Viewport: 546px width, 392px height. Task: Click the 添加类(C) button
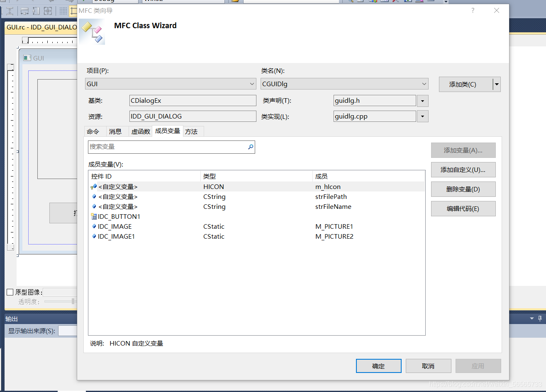click(466, 85)
